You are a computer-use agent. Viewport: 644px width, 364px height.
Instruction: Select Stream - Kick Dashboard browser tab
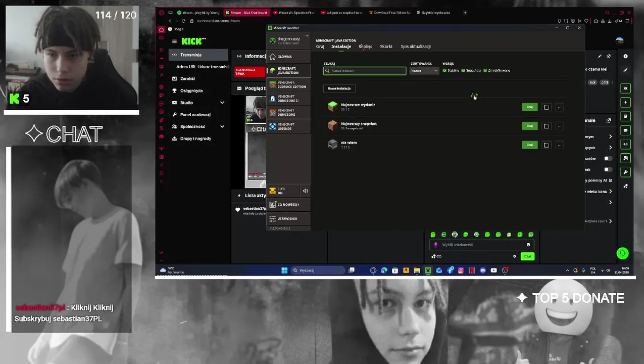tap(246, 13)
